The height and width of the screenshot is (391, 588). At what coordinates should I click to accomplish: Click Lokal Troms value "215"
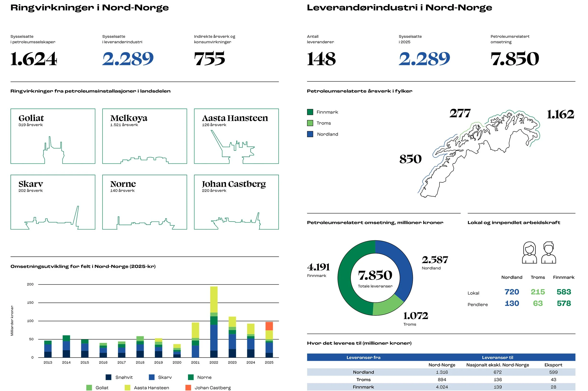pos(537,292)
